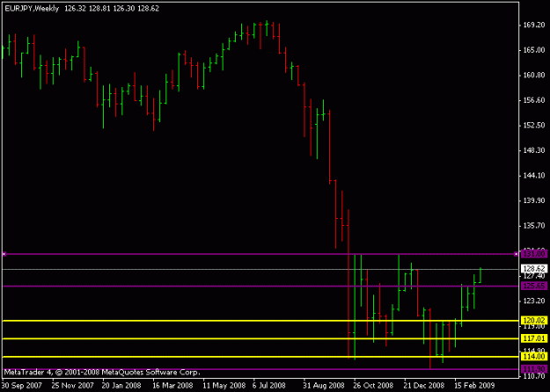Image resolution: width=550 pixels, height=392 pixels.
Task: Click the close value 128.62 in the chart header
Action: 148,9
